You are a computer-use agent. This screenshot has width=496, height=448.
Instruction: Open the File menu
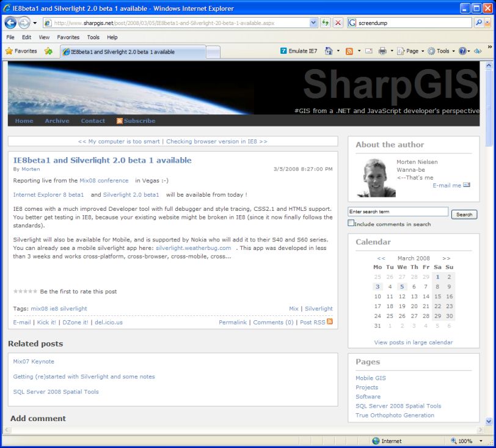tap(10, 37)
